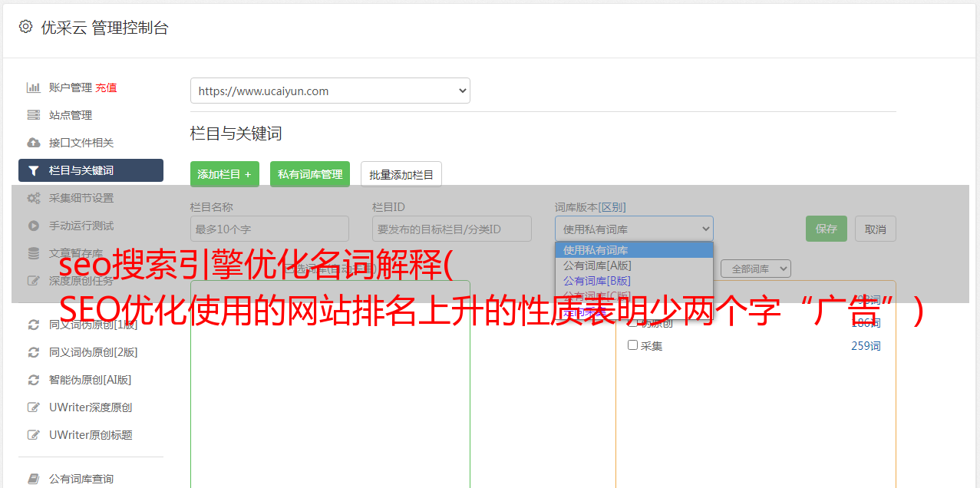980x488 pixels.
Task: Open the https://www.ucaiyun.com site dropdown
Action: point(330,91)
